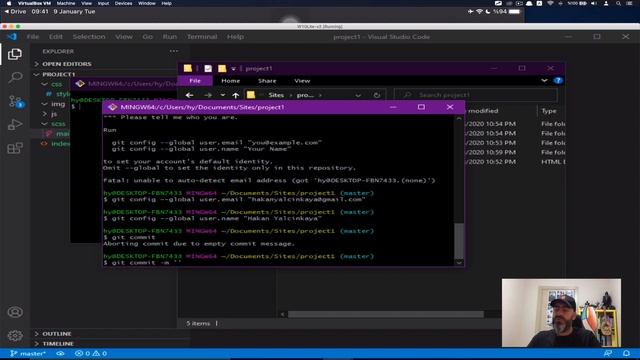Viewport: 640px width, 360px height.
Task: Open VS Code View menu
Action: (123, 37)
